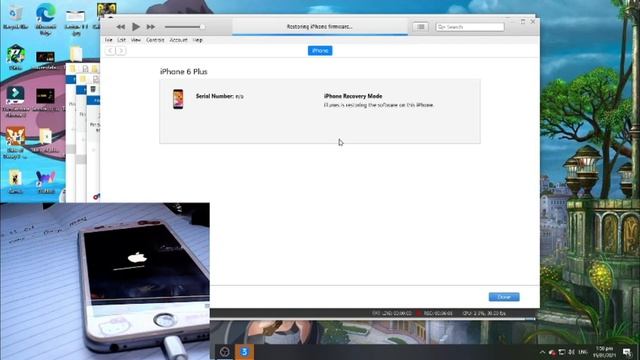Open the Controls menu in iTunes

tap(155, 40)
